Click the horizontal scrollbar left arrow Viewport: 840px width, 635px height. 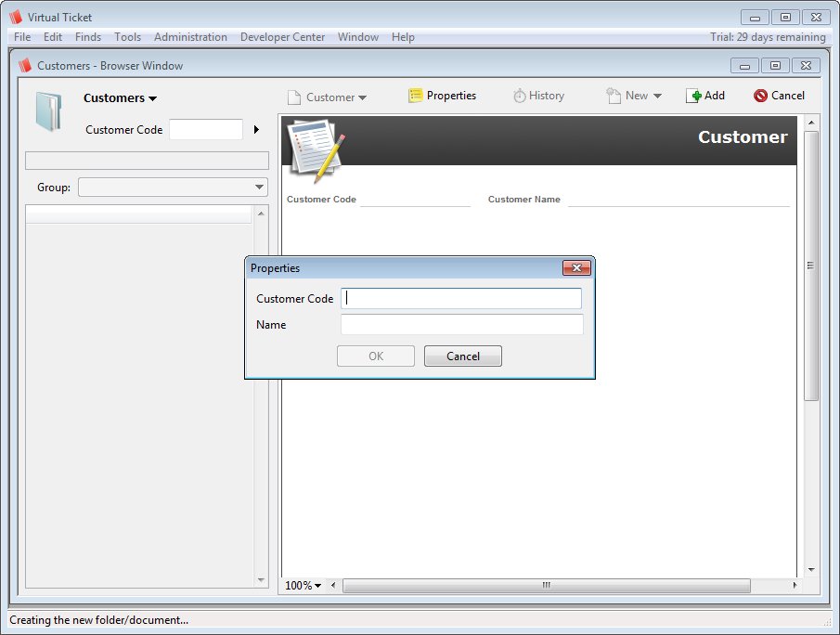click(x=333, y=585)
